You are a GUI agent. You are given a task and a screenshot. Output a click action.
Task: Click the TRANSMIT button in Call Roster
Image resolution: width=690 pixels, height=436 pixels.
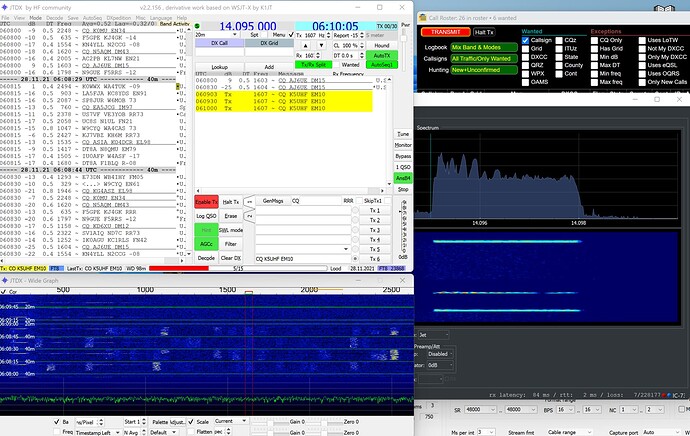(x=445, y=32)
